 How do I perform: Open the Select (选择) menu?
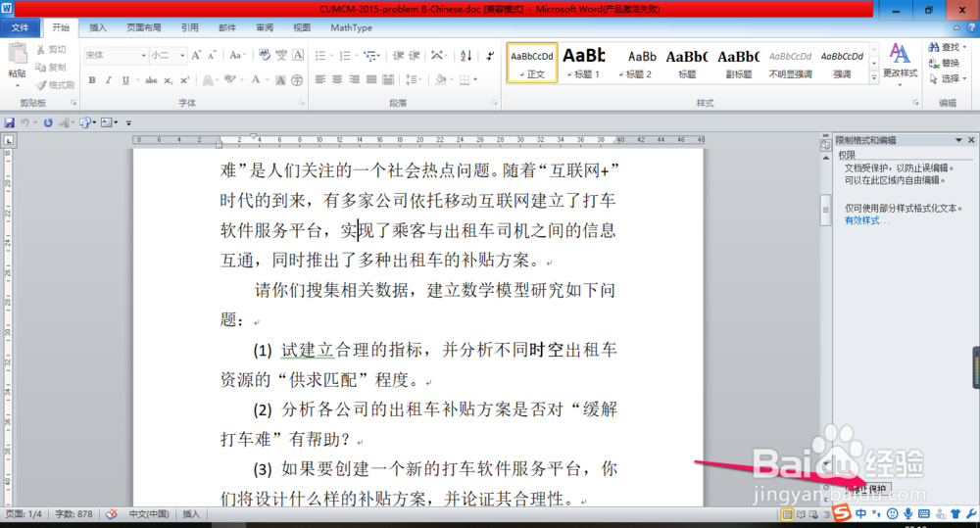click(947, 78)
